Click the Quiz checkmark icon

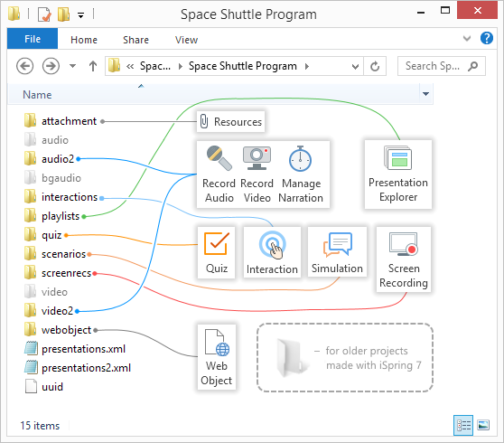217,243
